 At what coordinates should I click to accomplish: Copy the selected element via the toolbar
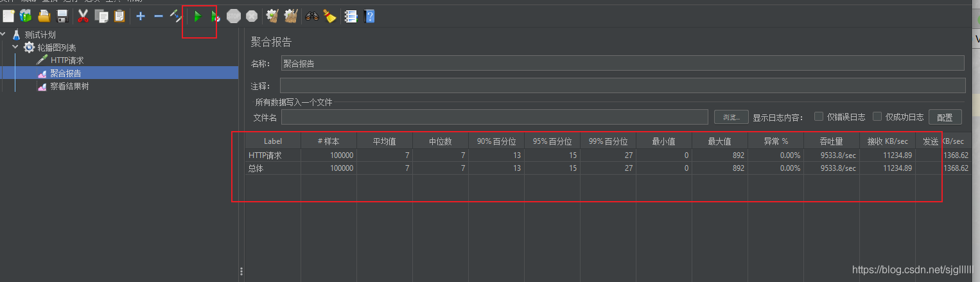[x=101, y=16]
